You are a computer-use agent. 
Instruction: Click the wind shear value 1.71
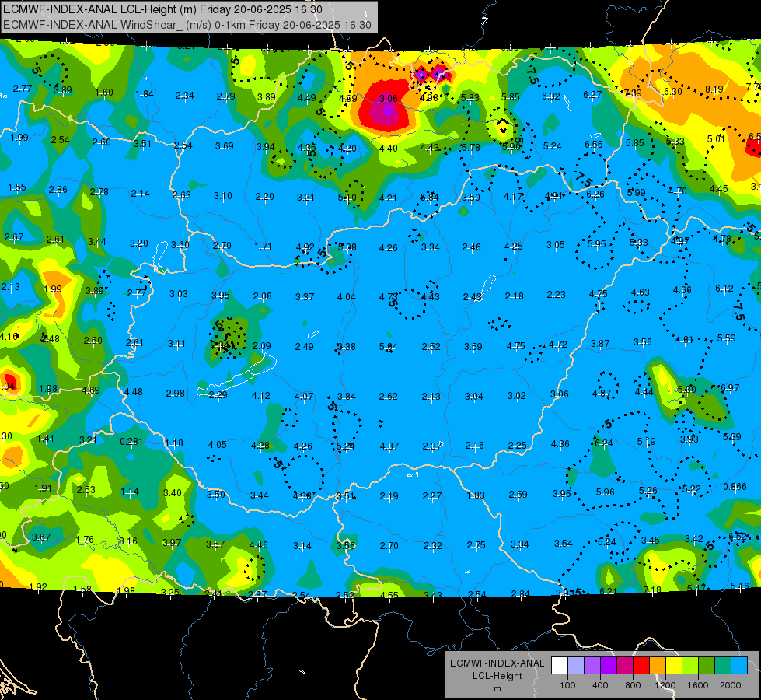[263, 247]
